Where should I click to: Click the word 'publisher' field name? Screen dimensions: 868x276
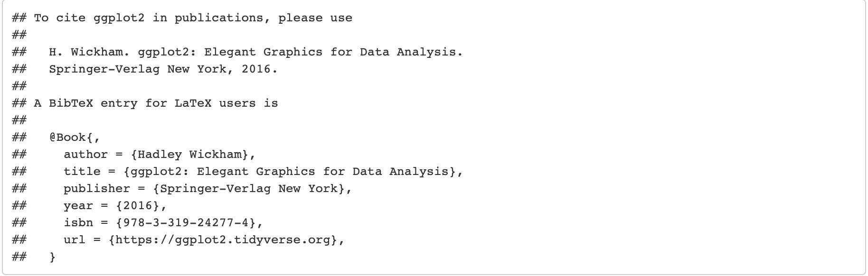tap(97, 189)
